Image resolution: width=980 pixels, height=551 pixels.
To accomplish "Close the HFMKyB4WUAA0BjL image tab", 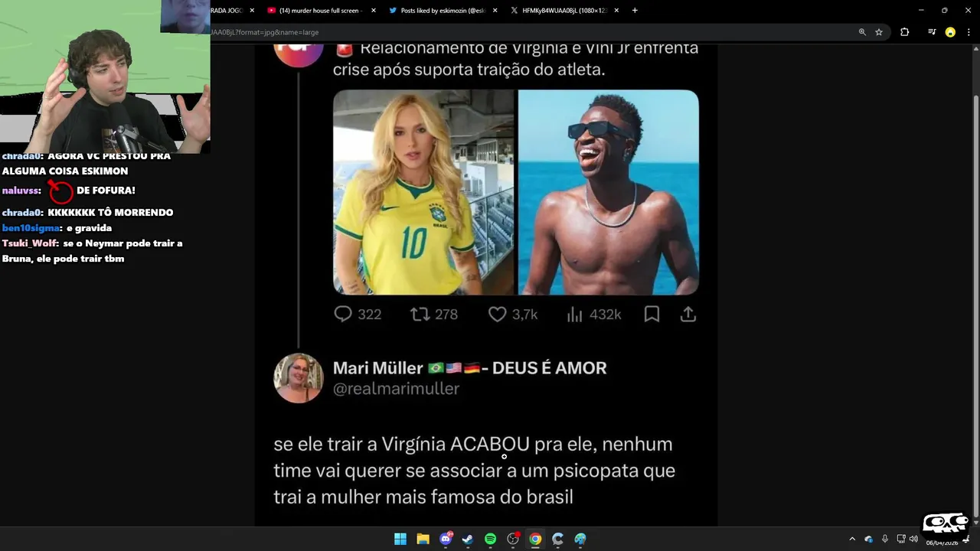I will pyautogui.click(x=616, y=11).
